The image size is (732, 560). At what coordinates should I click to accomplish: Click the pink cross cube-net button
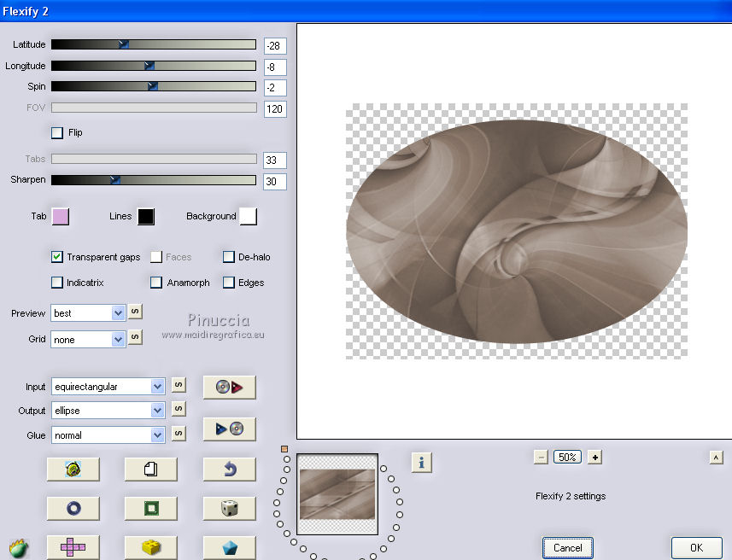tap(73, 547)
